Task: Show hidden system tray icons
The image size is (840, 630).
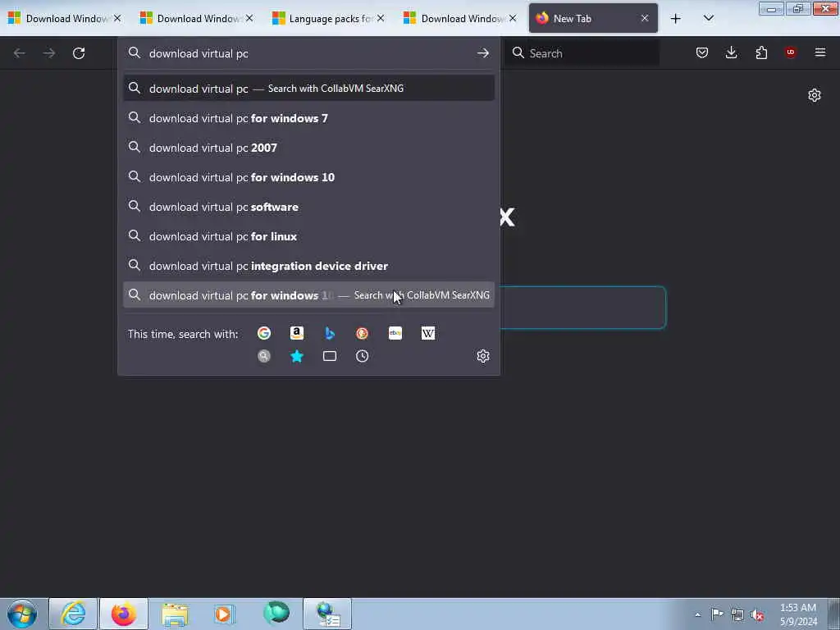Action: point(697,614)
